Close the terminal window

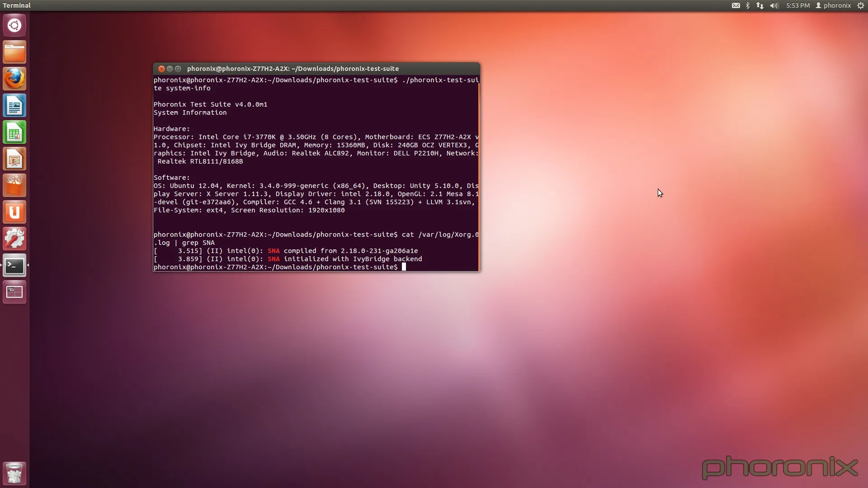[161, 69]
